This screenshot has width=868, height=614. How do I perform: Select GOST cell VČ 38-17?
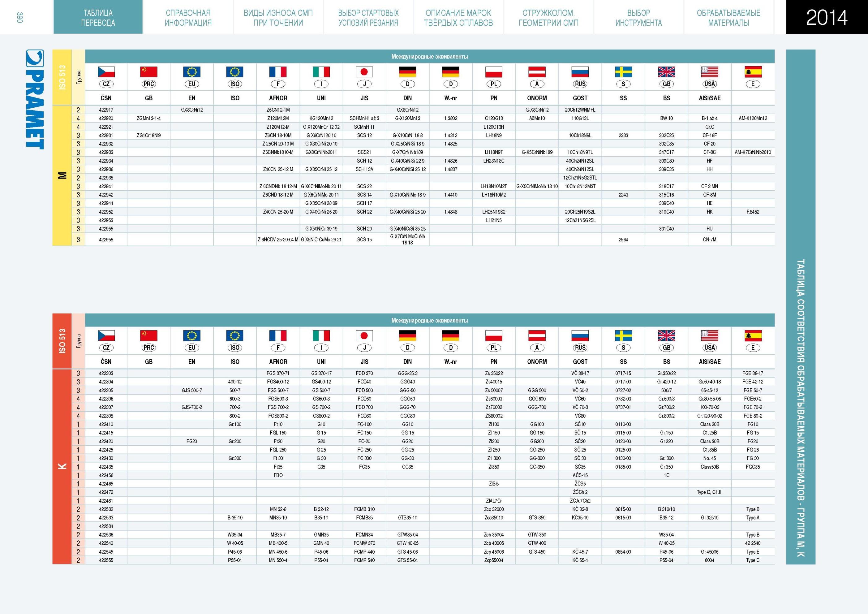(580, 374)
